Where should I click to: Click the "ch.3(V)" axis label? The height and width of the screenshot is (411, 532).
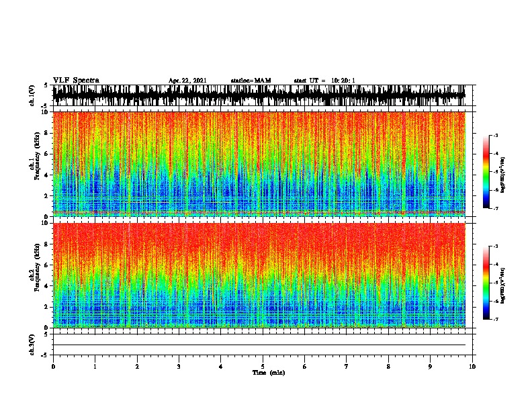pos(32,345)
